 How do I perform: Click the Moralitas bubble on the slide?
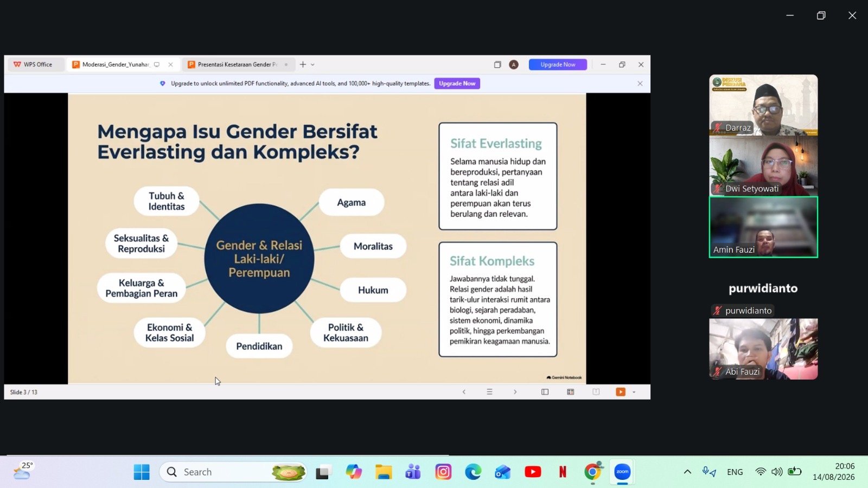[373, 246]
